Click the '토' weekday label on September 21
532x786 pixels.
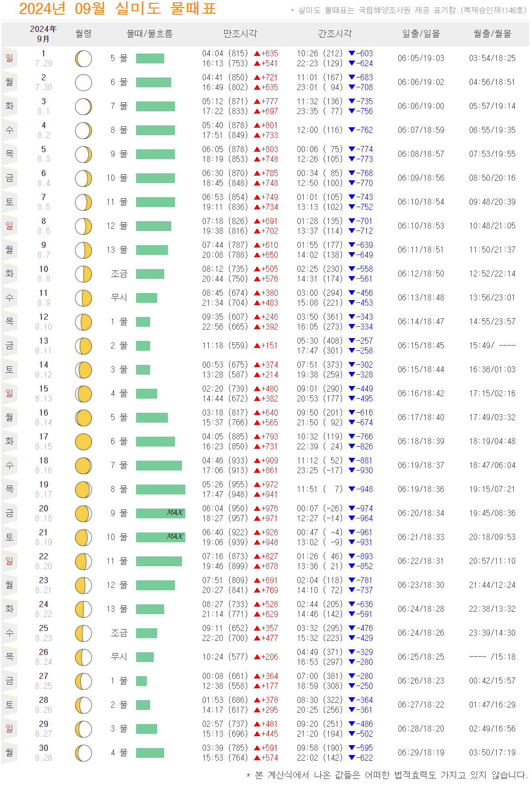coord(9,537)
